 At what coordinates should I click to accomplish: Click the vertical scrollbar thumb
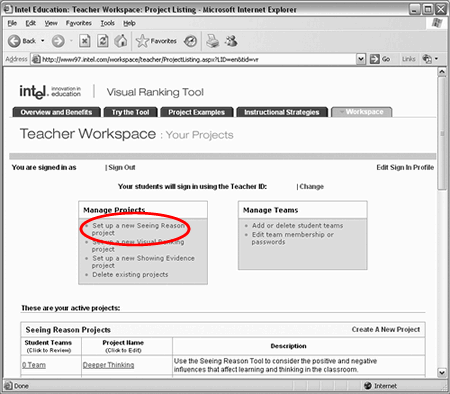(x=442, y=133)
